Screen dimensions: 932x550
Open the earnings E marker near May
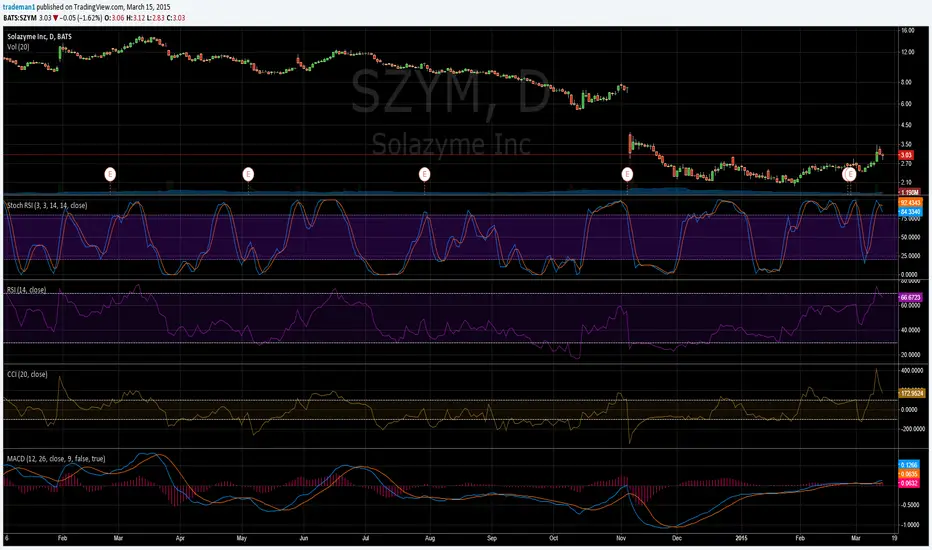tap(248, 174)
